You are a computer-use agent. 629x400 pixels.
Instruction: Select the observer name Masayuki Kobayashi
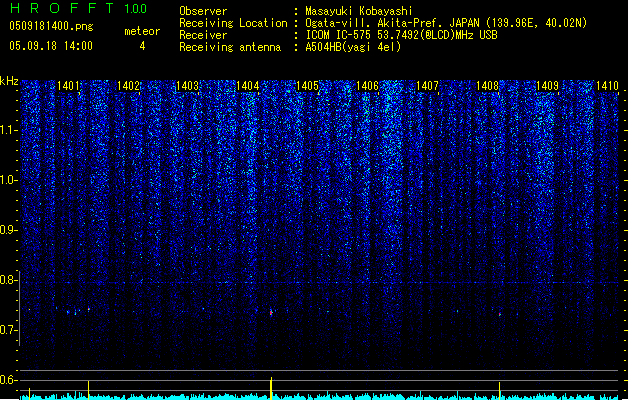point(359,11)
